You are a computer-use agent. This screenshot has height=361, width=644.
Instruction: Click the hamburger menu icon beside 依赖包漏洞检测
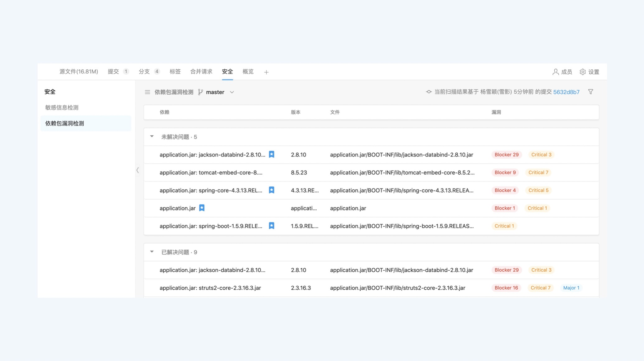pos(147,92)
